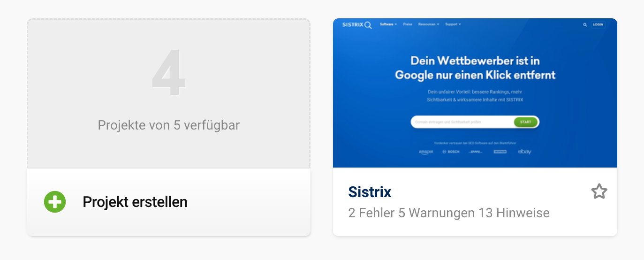
Task: Click the Dein Wettbewerber headline in the thumbnail
Action: coord(475,68)
